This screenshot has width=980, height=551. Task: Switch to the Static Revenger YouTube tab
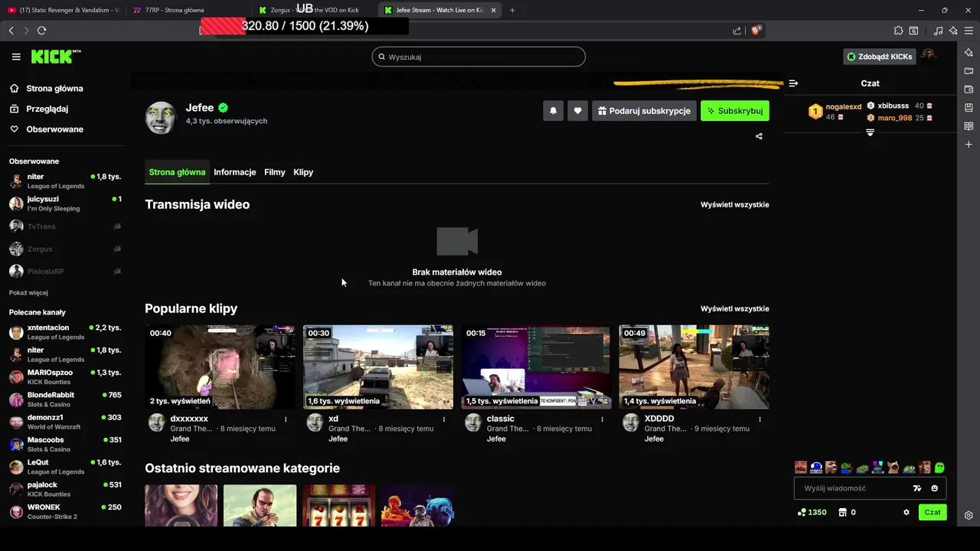click(63, 10)
